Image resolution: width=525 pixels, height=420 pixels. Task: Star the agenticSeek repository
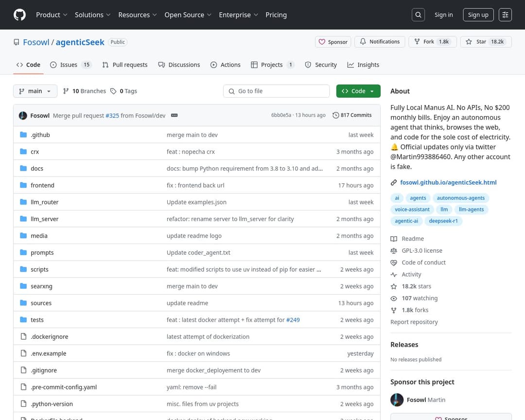(x=486, y=42)
